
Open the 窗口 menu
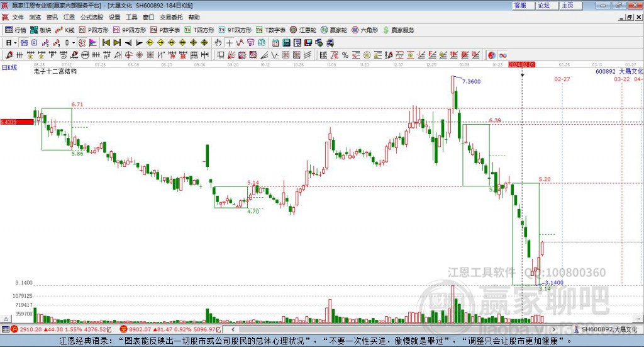point(148,17)
